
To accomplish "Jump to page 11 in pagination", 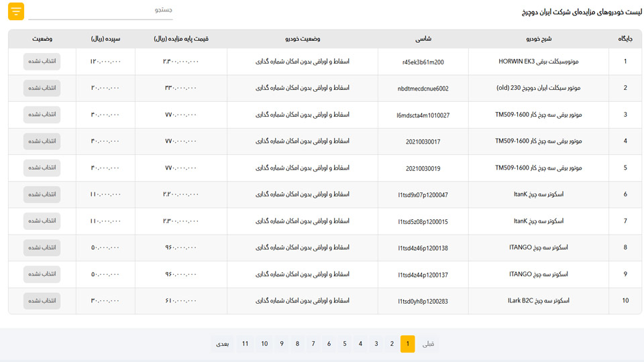I will pyautogui.click(x=246, y=344).
